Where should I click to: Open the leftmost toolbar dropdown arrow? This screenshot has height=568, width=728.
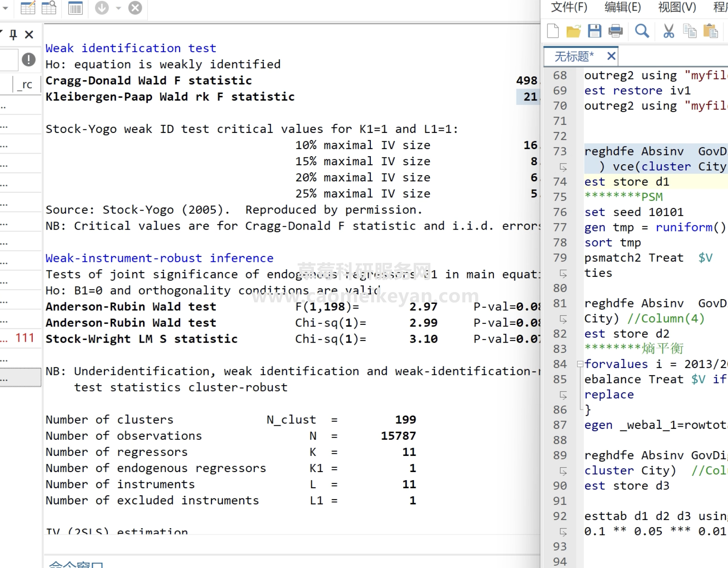coord(6,8)
